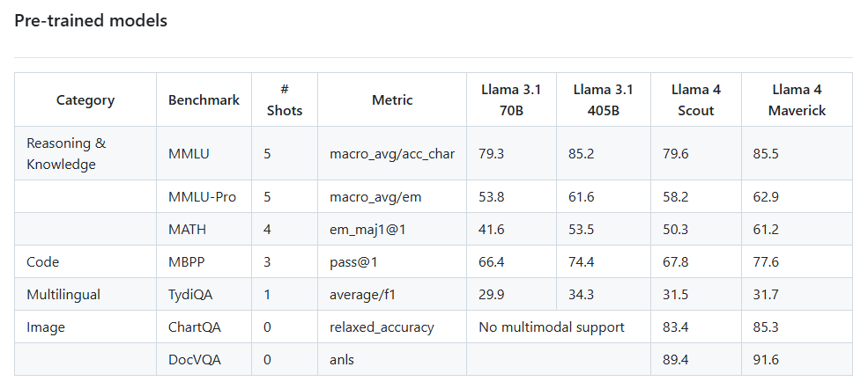Select the Reasoning & Knowledge category cell
Screen dimensions: 868x389
click(x=66, y=153)
